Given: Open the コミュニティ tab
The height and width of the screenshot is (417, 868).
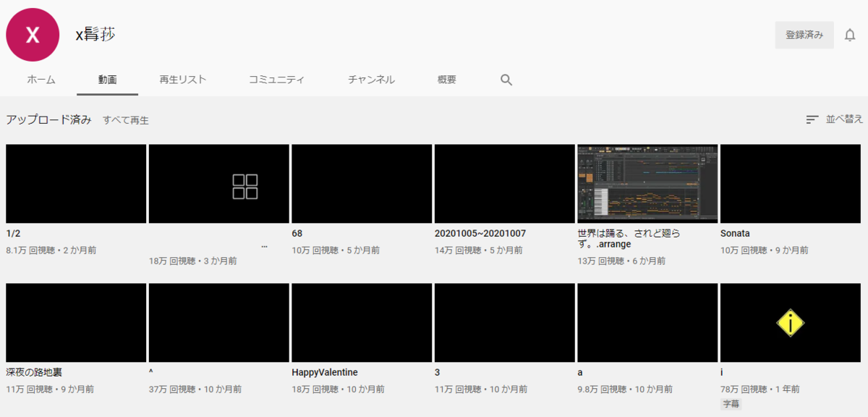Looking at the screenshot, I should (276, 80).
